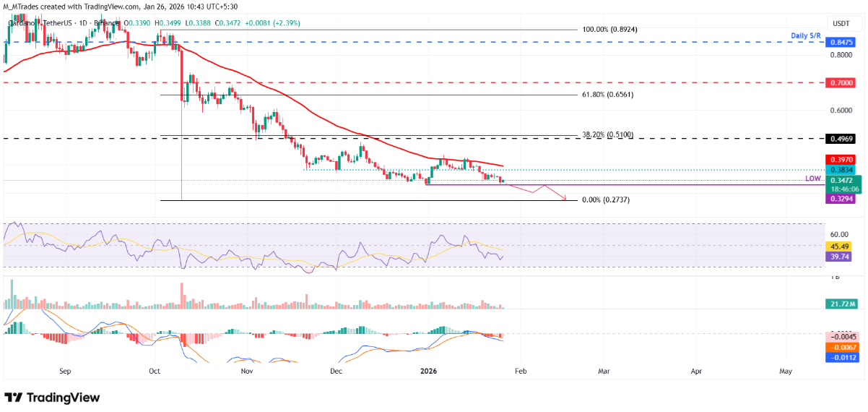Select the 100.00% (0.8924) Fibonacci label
868x412 pixels.
[x=610, y=30]
